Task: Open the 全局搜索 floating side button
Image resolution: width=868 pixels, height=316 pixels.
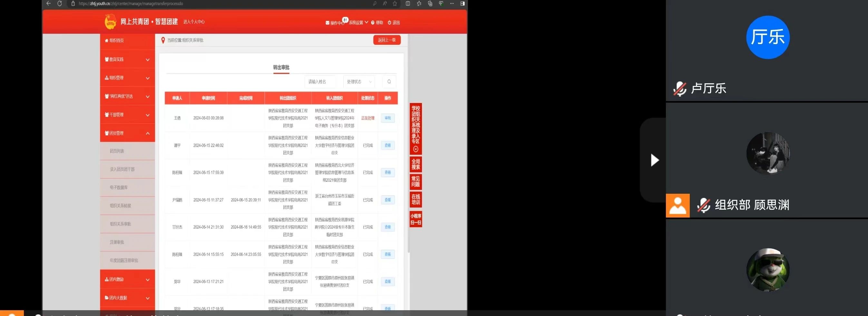Action: coord(415,164)
